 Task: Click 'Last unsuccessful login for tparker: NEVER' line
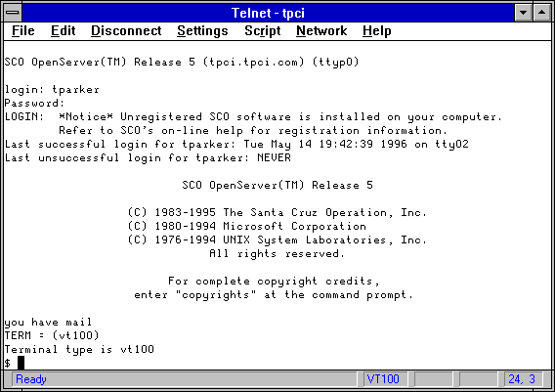pyautogui.click(x=148, y=157)
